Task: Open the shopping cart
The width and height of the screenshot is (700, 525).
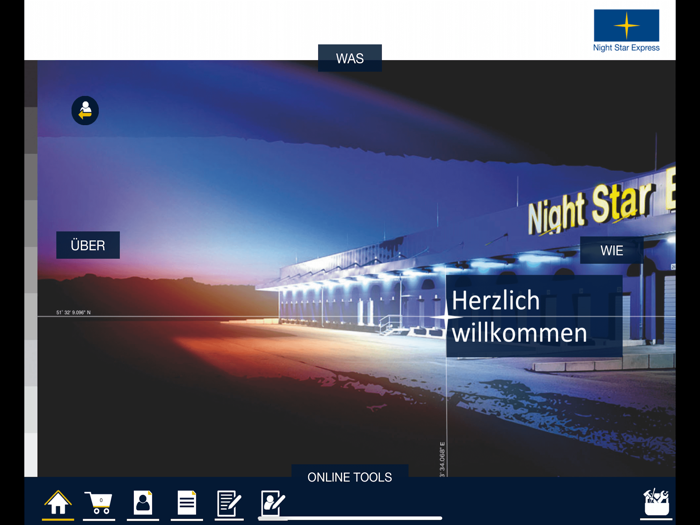Action: (99, 504)
